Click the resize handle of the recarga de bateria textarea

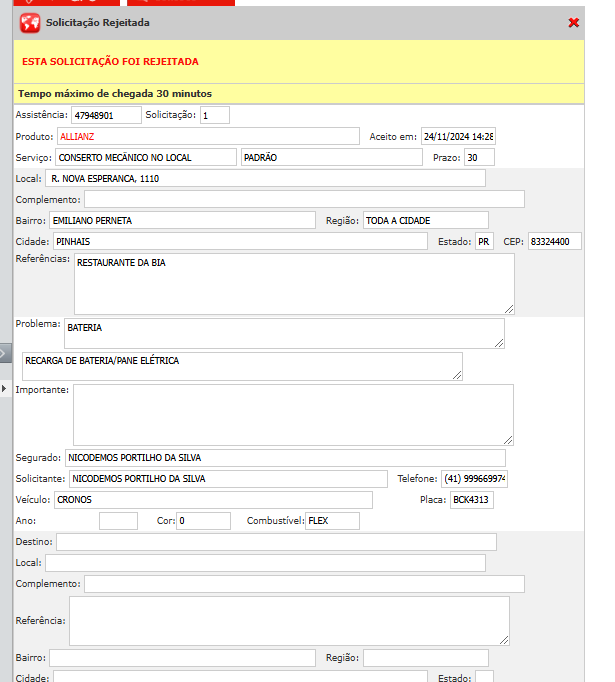point(457,375)
